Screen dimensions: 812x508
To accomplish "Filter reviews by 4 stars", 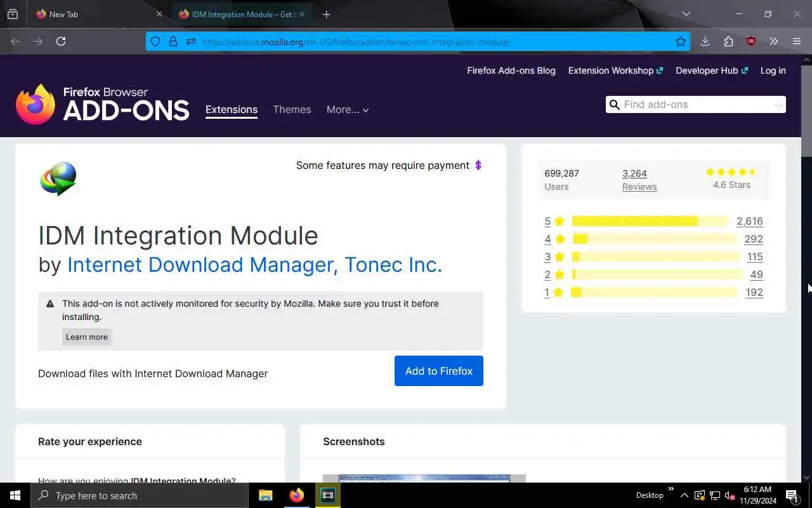I will (554, 239).
